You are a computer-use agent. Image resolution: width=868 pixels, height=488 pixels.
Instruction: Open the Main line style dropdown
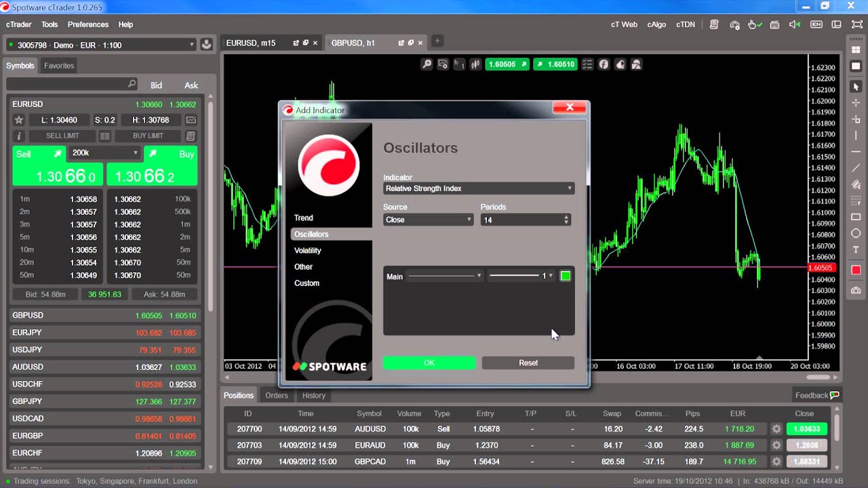click(x=445, y=276)
